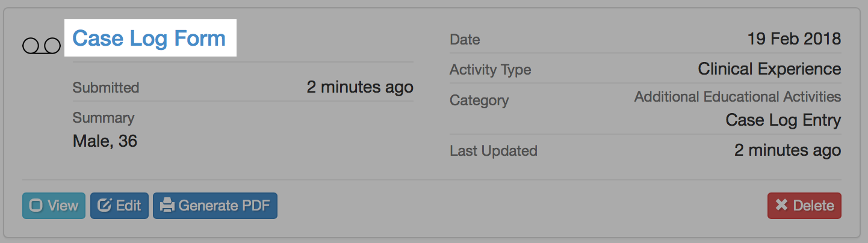Click the Submitted time 2 minutes ago
This screenshot has width=868, height=243.
pyautogui.click(x=360, y=87)
